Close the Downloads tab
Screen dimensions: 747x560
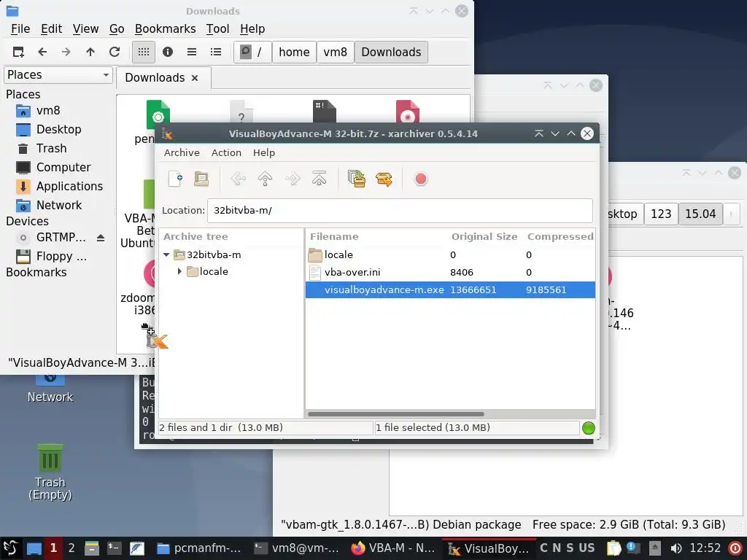195,78
